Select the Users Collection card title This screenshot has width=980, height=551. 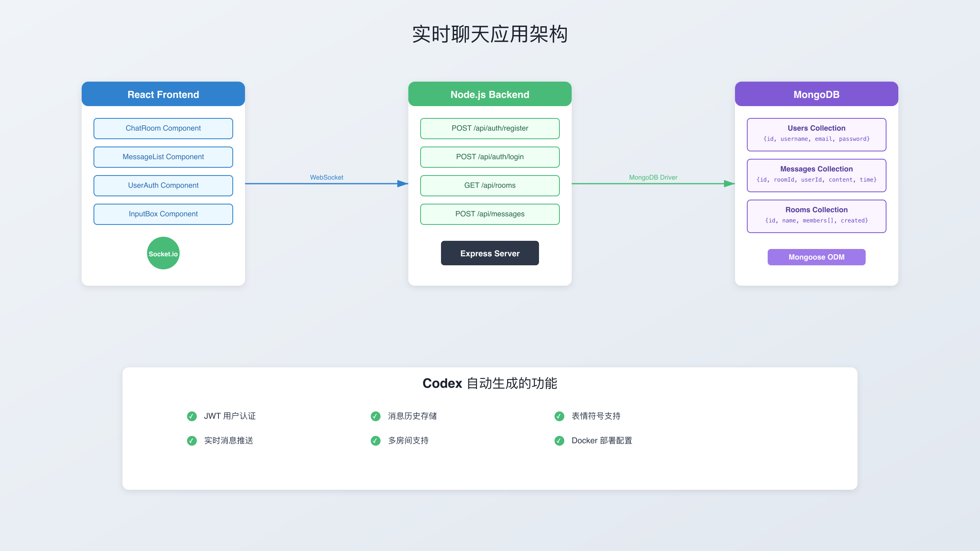click(x=817, y=128)
